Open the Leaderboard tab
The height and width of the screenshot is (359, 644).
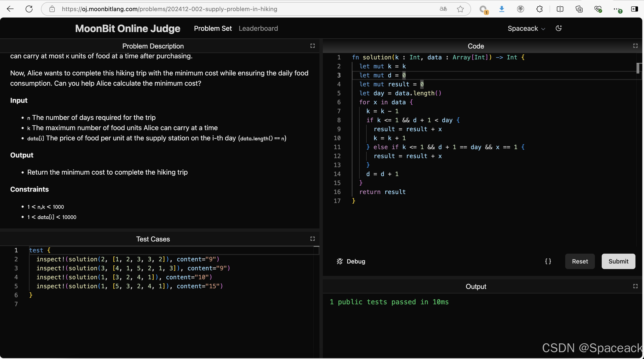pyautogui.click(x=258, y=28)
